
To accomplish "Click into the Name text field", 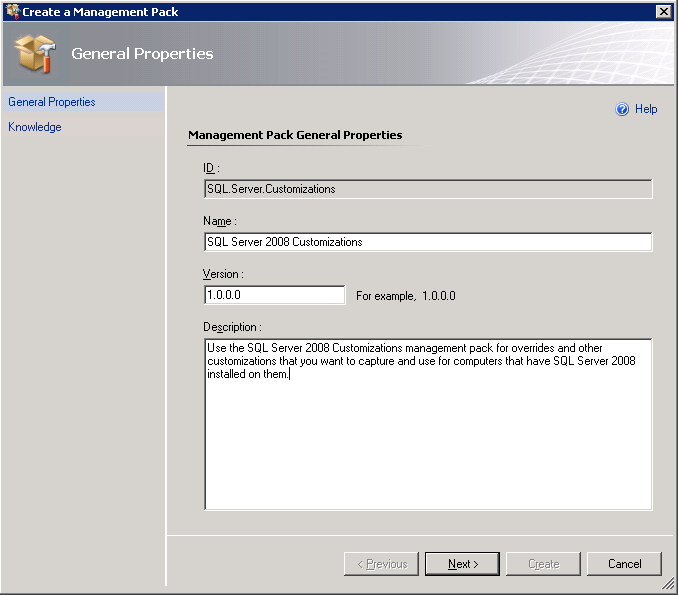I will pyautogui.click(x=428, y=242).
